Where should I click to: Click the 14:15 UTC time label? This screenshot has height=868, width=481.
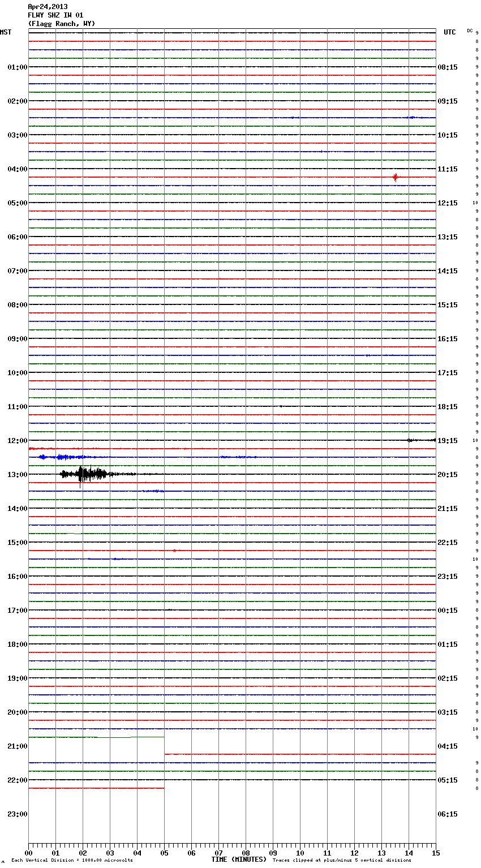click(x=448, y=271)
